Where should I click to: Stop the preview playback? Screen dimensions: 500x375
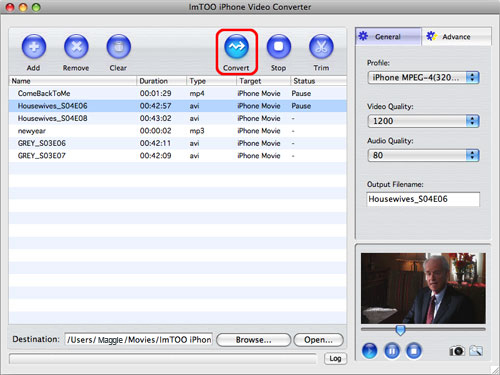[x=414, y=351]
